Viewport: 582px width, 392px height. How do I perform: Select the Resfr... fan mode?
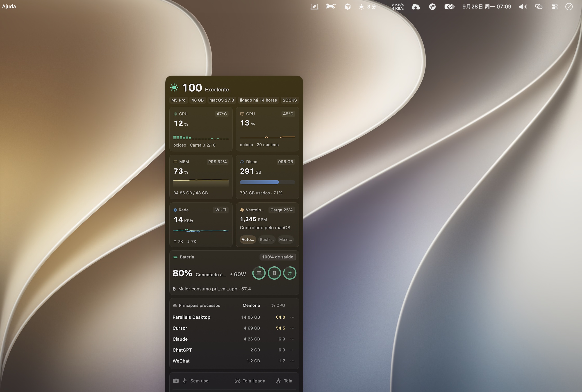[267, 240]
